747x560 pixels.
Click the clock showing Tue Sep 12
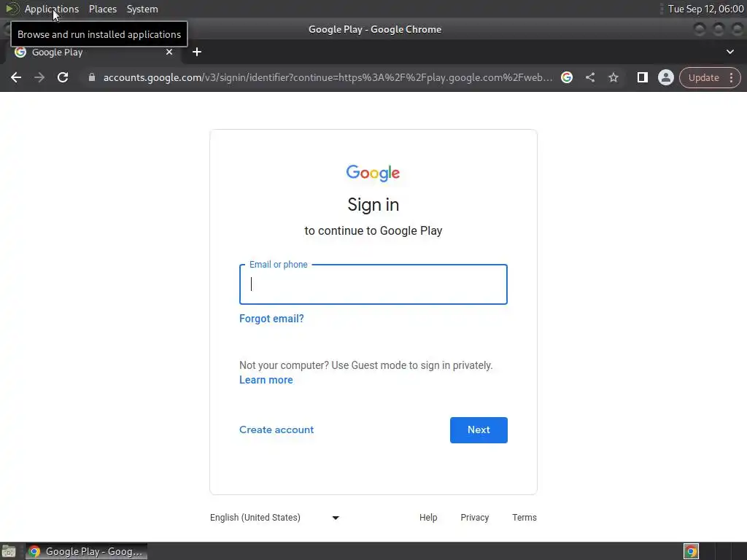coord(705,9)
